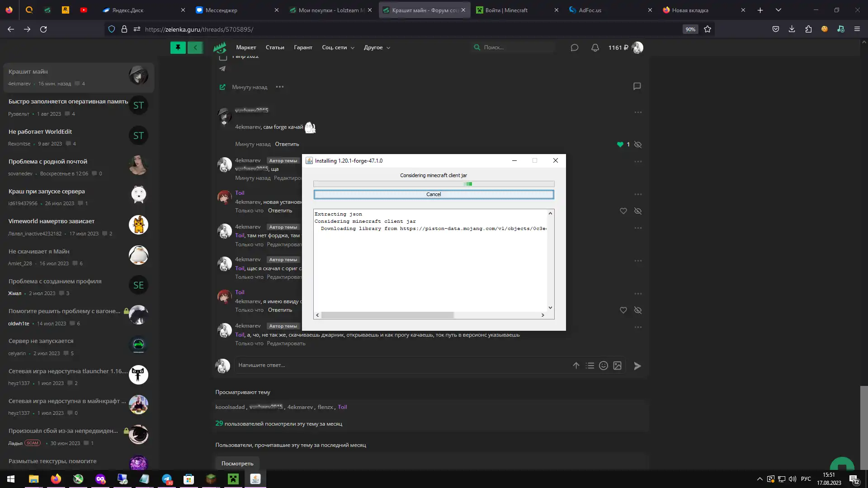Open the Маркет menu item

pos(246,47)
